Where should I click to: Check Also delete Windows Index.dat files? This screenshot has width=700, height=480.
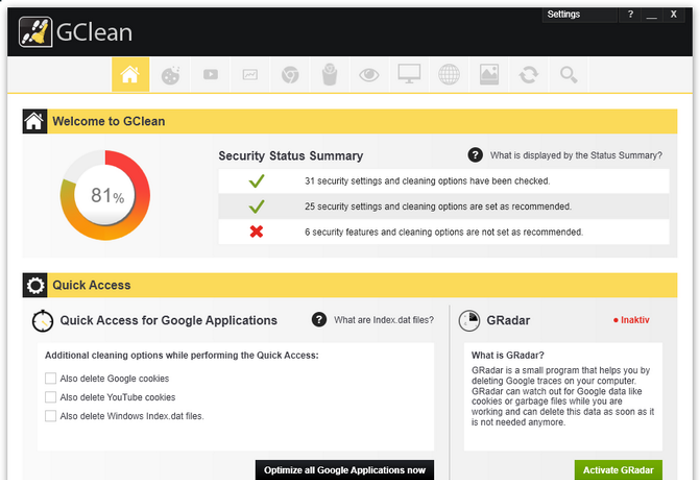coord(50,416)
